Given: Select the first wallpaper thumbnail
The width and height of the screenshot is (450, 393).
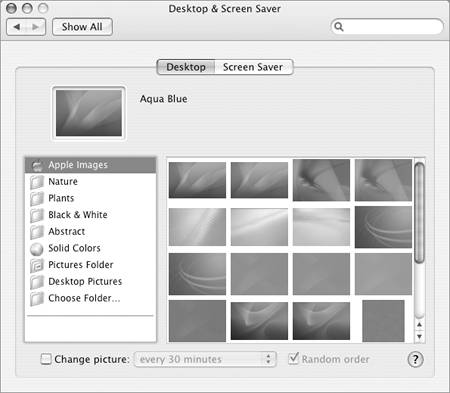Looking at the screenshot, I should pos(197,180).
